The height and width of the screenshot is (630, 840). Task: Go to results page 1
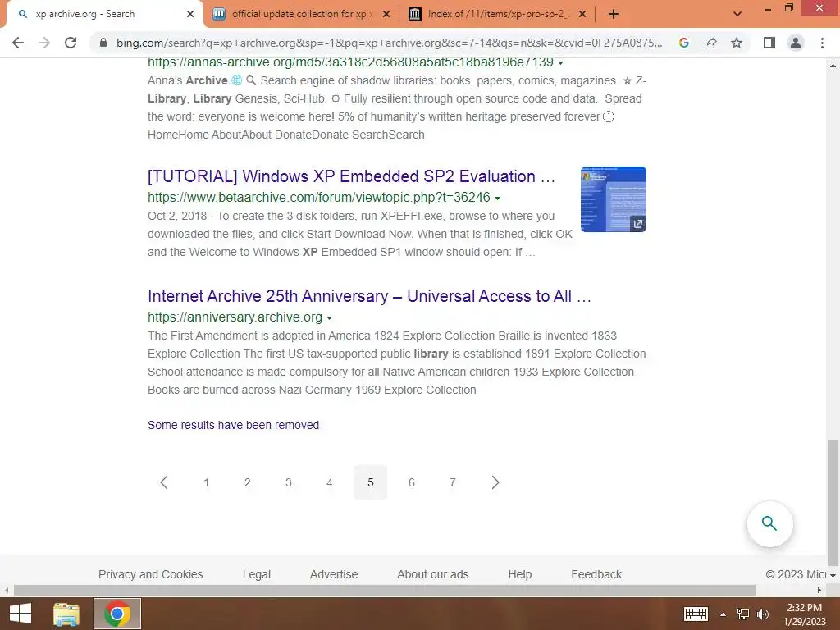pos(206,482)
